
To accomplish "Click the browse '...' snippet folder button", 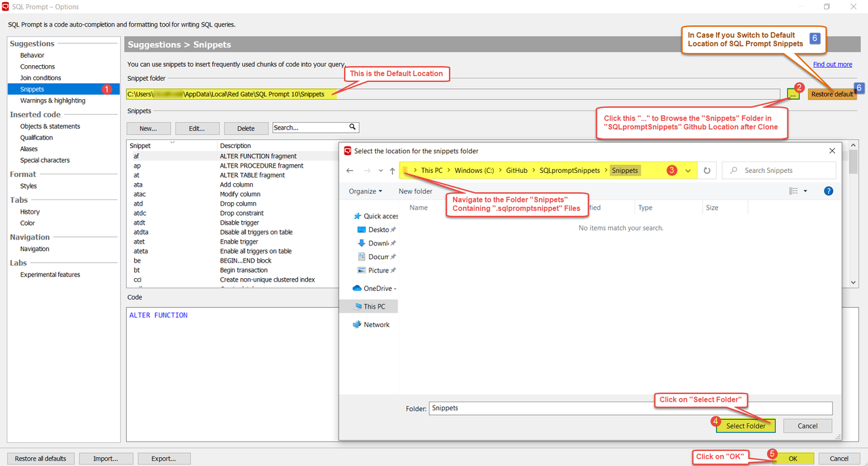I will pos(793,94).
